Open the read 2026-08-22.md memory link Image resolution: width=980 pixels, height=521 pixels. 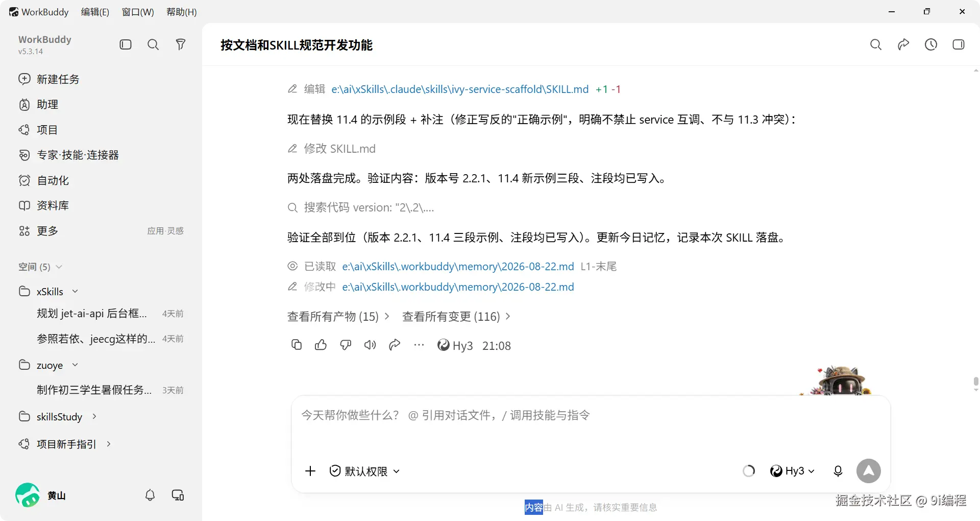[x=458, y=267]
